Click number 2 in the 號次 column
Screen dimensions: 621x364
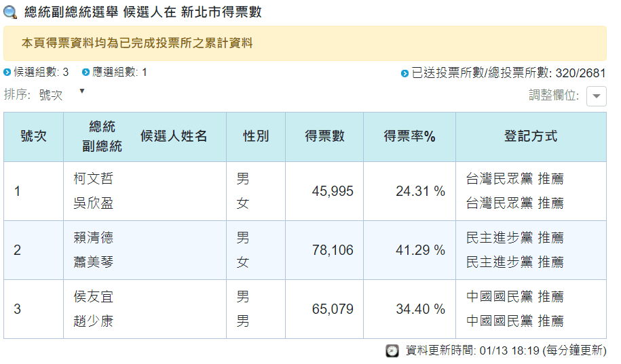click(17, 250)
